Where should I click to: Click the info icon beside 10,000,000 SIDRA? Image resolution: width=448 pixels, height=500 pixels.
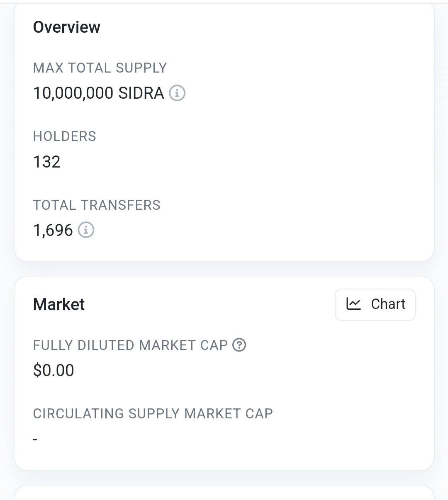point(177,93)
